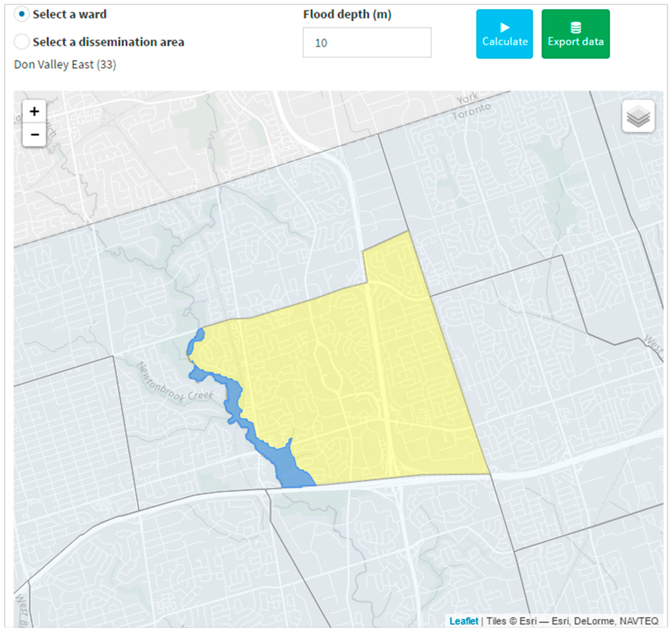
Task: Click the database icon on Export data
Action: (x=575, y=27)
